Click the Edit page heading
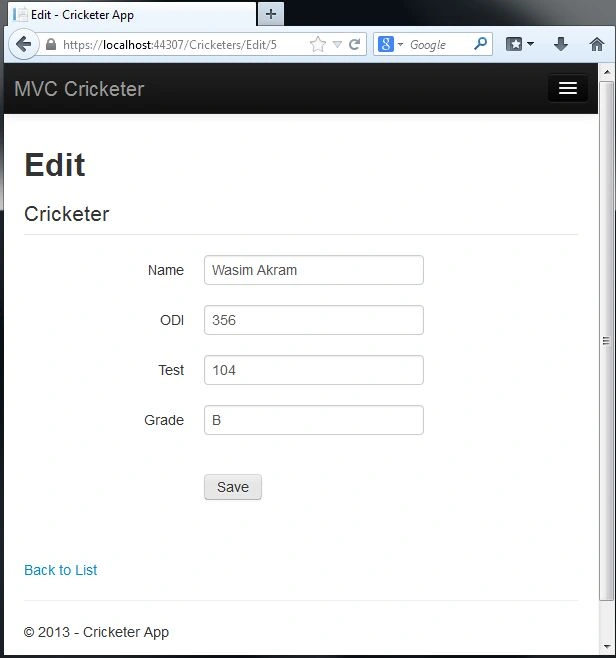 [x=55, y=165]
